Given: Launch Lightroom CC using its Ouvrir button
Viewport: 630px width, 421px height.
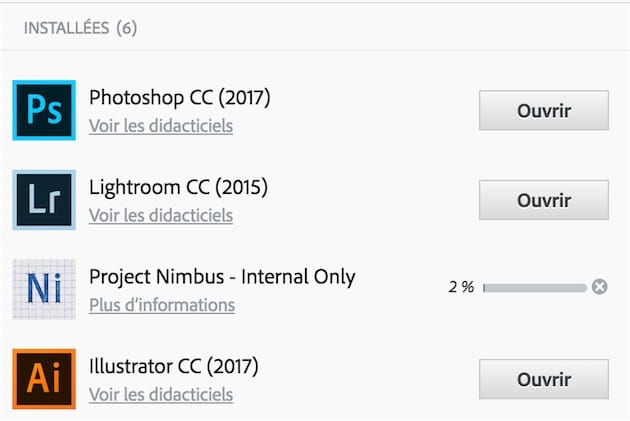Looking at the screenshot, I should click(544, 200).
